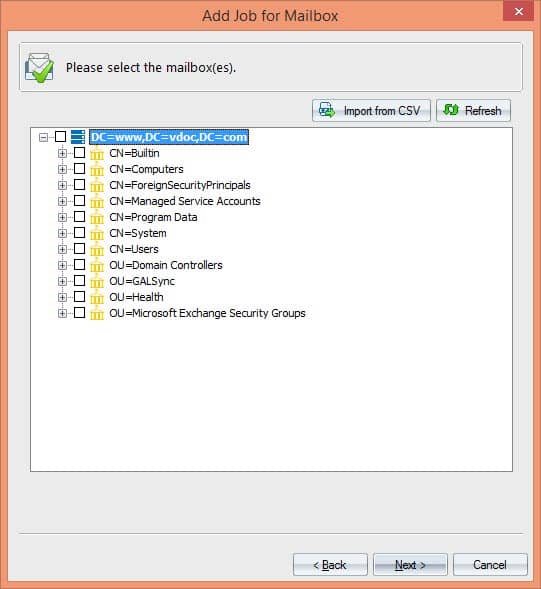Expand the OU=Domain Controllers node
541x589 pixels.
click(62, 266)
